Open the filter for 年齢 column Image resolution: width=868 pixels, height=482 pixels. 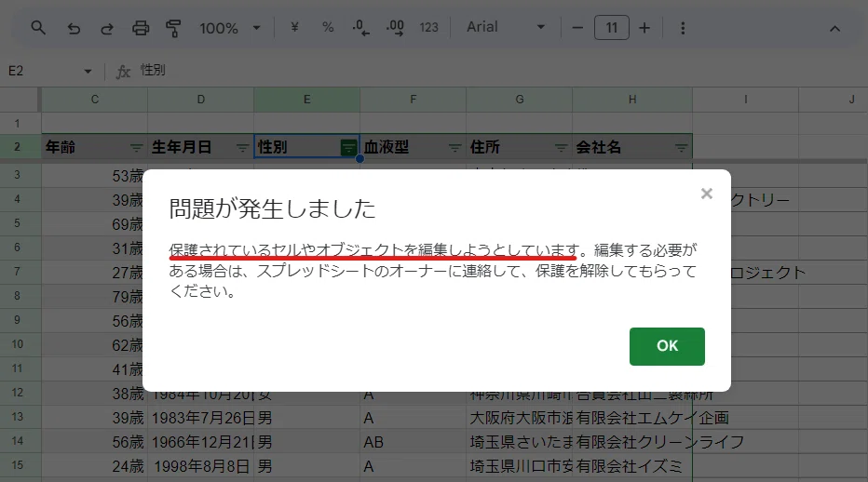[136, 148]
